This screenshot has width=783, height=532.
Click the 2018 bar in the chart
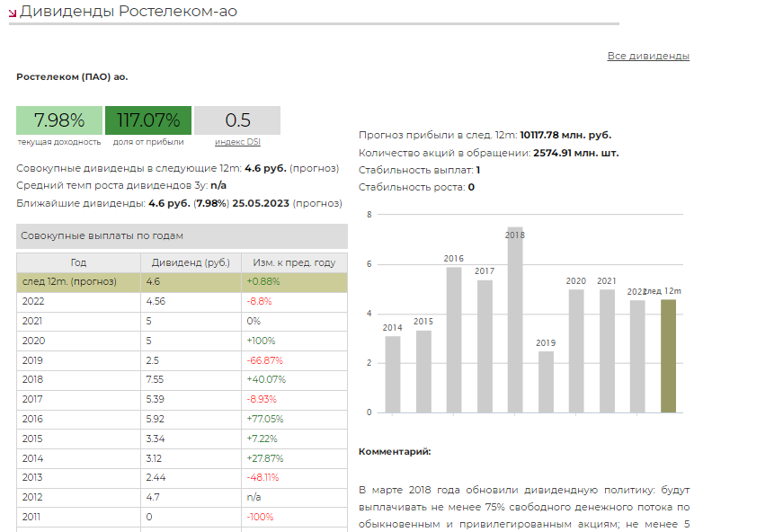pyautogui.click(x=515, y=320)
